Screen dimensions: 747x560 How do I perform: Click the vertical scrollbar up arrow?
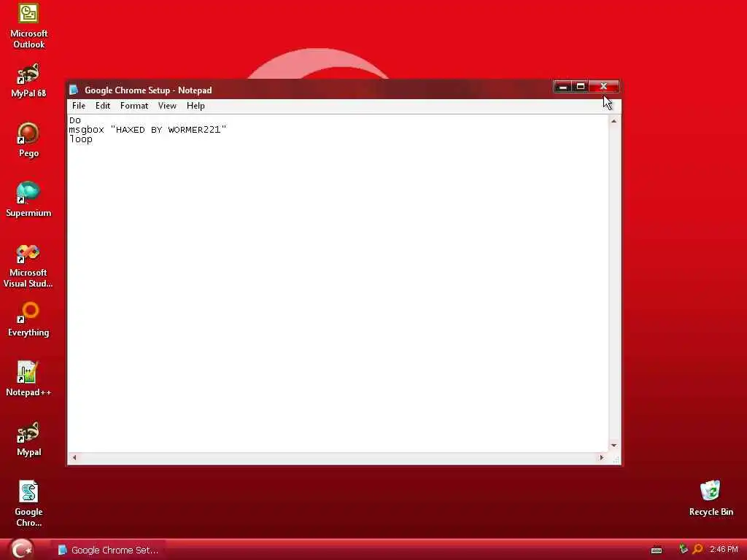tap(614, 121)
